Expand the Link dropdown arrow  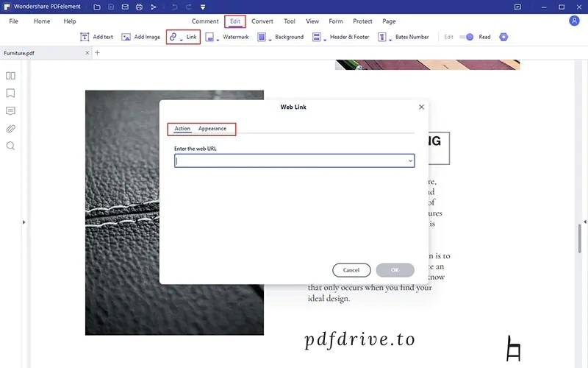tap(182, 40)
